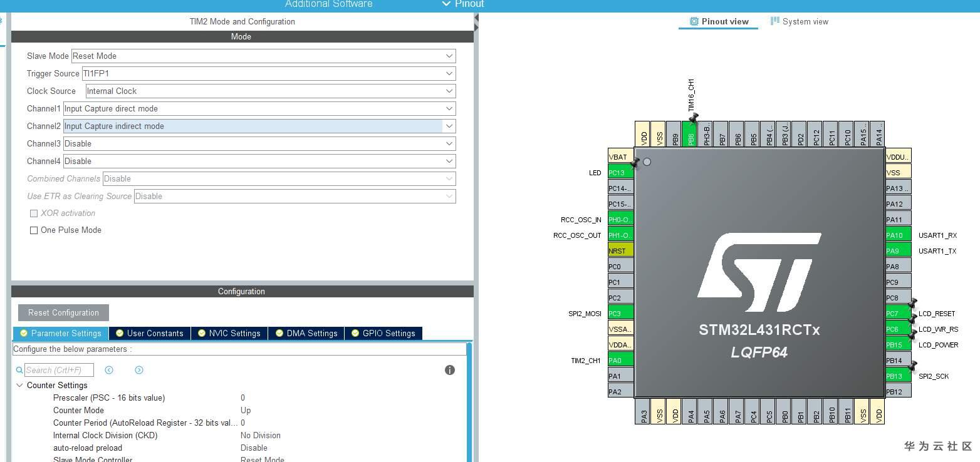980x462 pixels.
Task: Click the VBAT pin on the chip
Action: click(620, 157)
